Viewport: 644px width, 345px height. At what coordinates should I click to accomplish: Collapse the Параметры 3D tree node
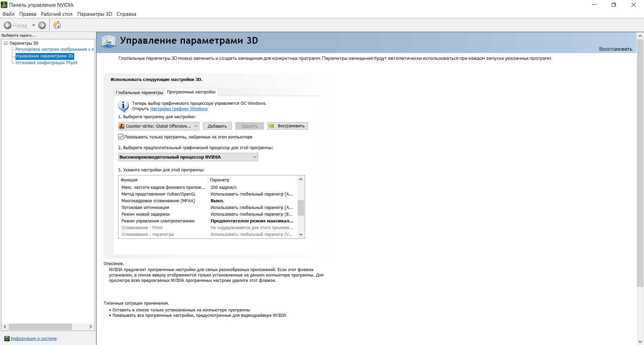pyautogui.click(x=6, y=43)
